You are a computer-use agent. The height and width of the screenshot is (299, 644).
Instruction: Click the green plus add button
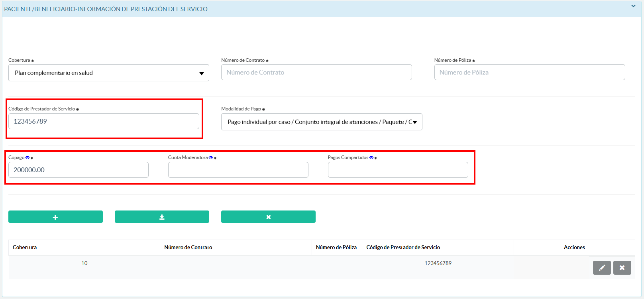click(x=55, y=217)
